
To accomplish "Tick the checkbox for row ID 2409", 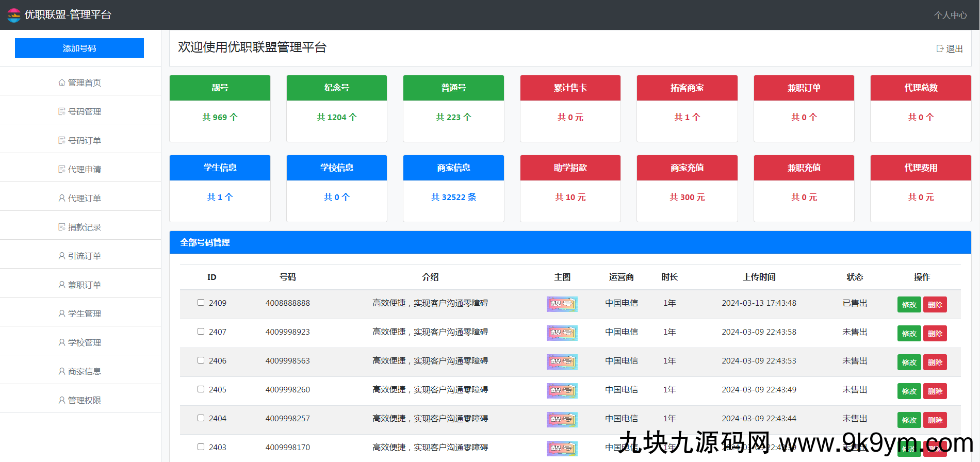I will pos(201,303).
